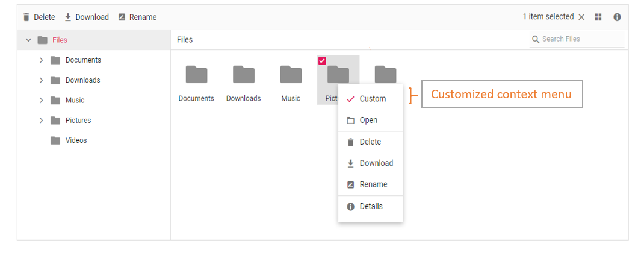Clear selection using the X icon

pyautogui.click(x=581, y=17)
